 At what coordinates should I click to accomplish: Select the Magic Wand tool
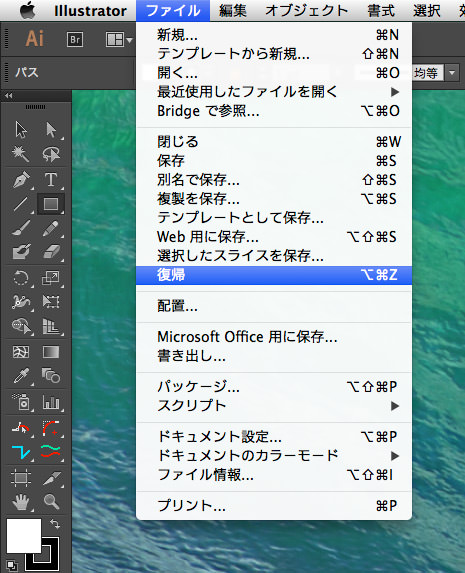pos(21,154)
